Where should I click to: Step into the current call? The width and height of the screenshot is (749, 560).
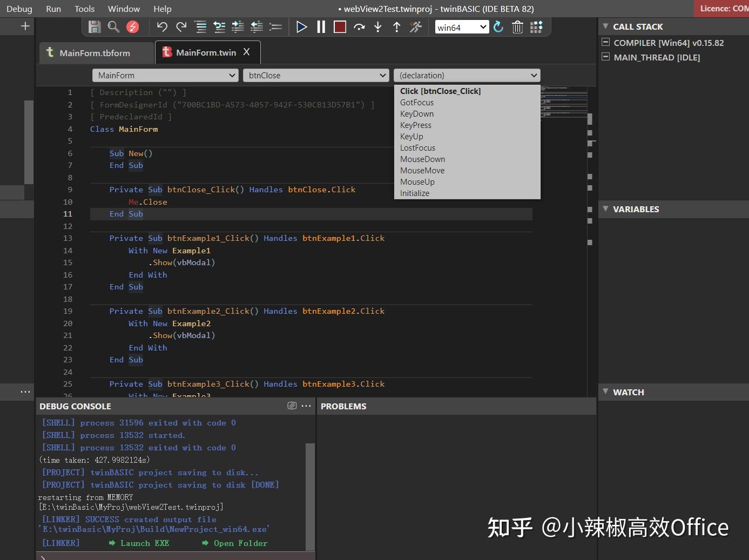377,27
